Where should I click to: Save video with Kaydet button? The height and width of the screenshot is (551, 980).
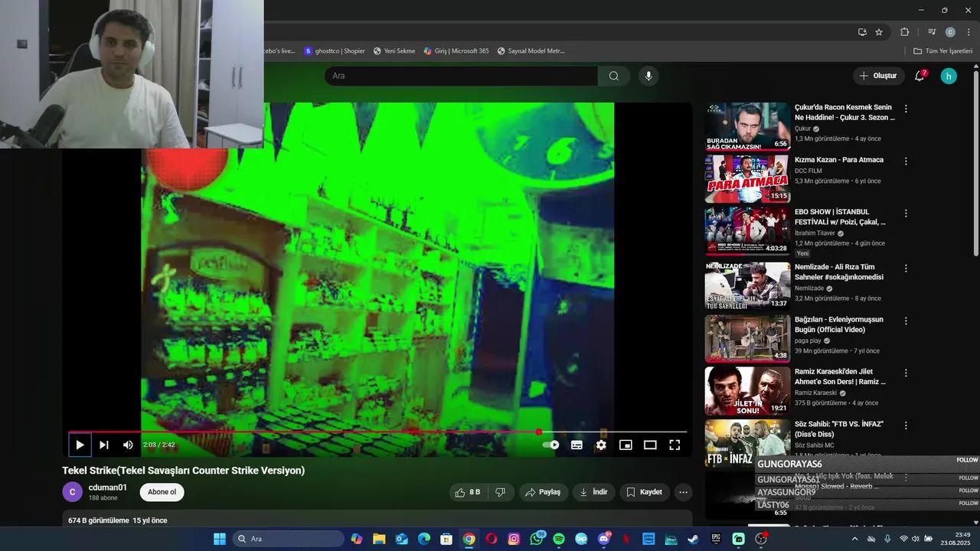[x=644, y=492]
